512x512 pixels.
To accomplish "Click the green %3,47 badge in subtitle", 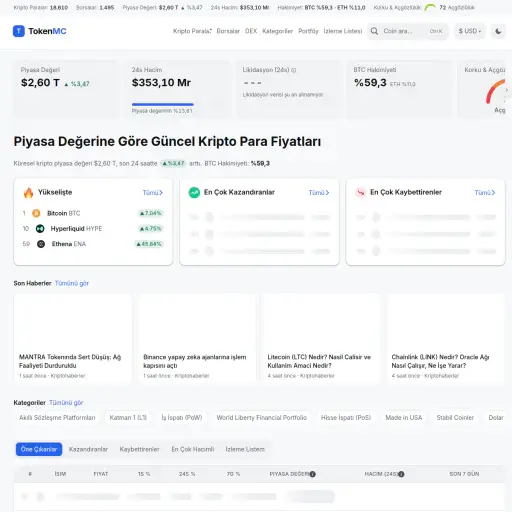I will tap(173, 163).
